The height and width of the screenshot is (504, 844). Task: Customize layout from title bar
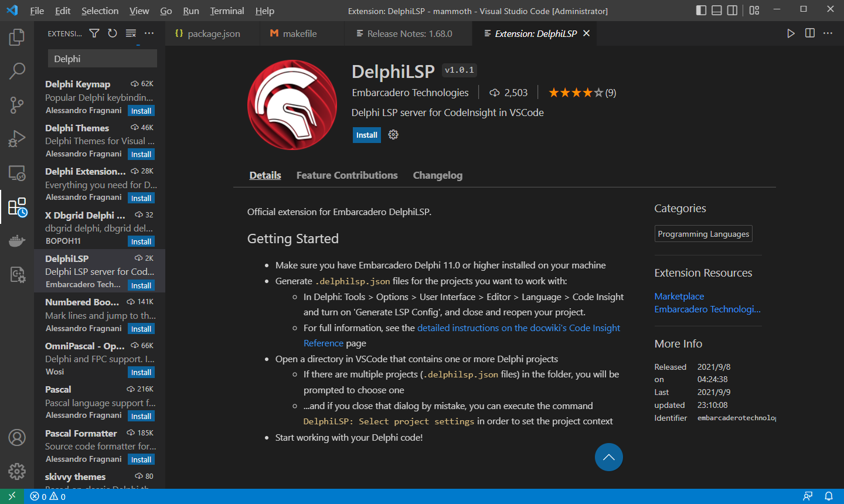(754, 11)
